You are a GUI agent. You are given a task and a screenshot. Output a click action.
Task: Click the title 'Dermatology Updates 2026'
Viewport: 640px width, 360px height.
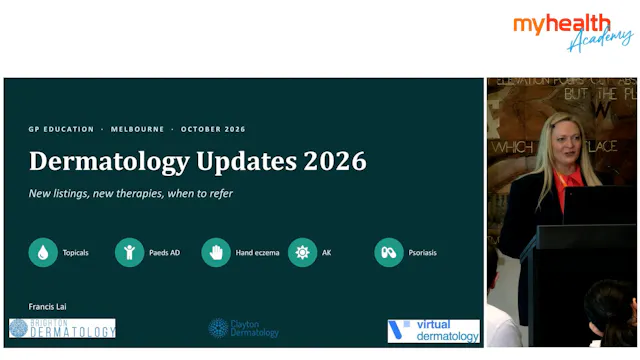click(198, 161)
